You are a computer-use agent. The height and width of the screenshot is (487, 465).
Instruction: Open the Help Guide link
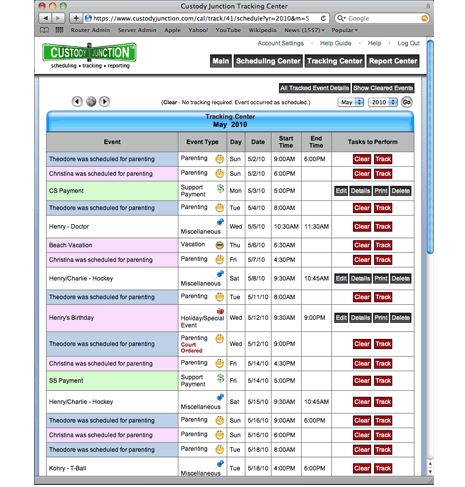(336, 43)
